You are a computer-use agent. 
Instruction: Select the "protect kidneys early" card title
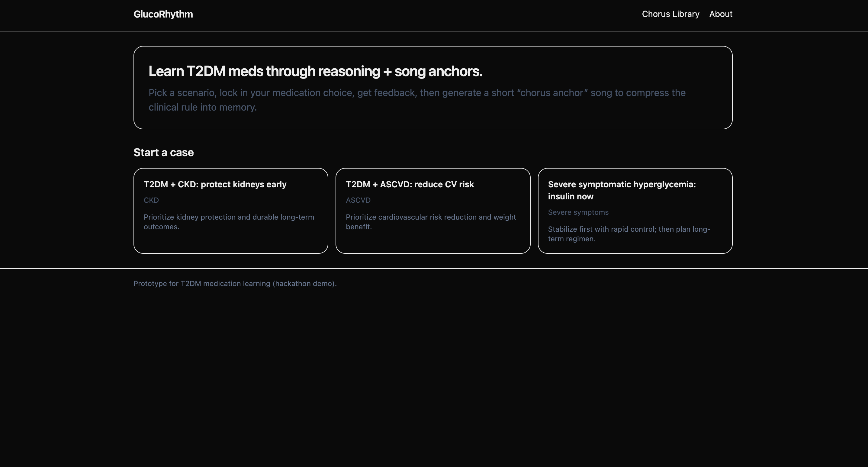tap(215, 184)
